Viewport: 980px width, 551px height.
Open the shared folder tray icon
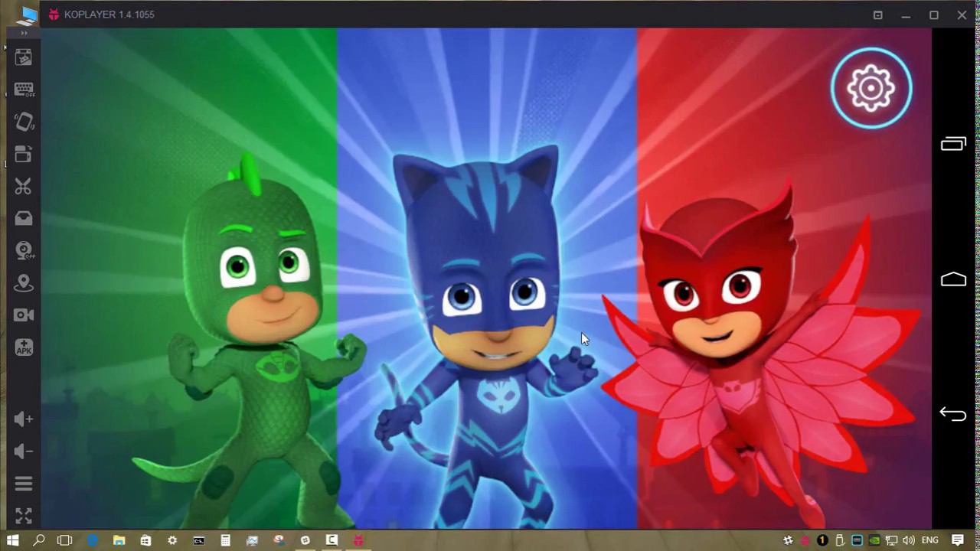click(24, 218)
